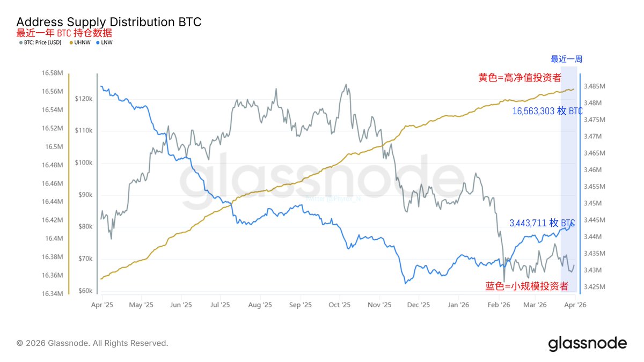Click the 蓝色=小规模投资者 annotation text

coord(526,286)
